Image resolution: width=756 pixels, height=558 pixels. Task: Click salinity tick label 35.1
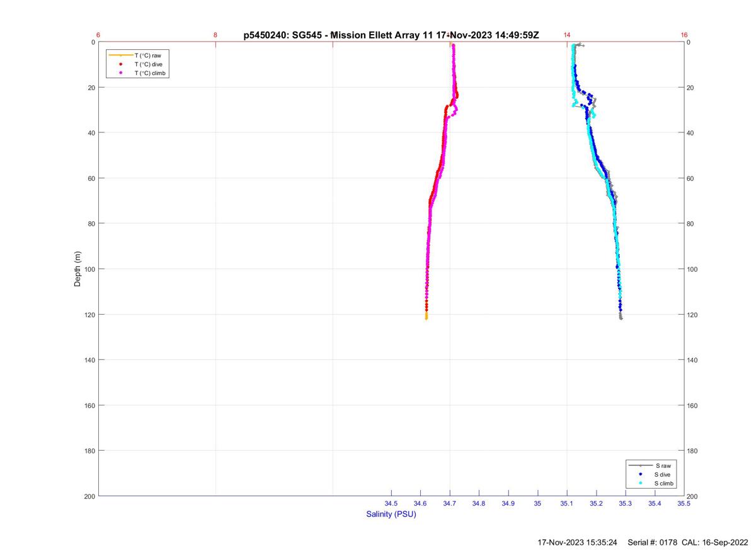(567, 503)
